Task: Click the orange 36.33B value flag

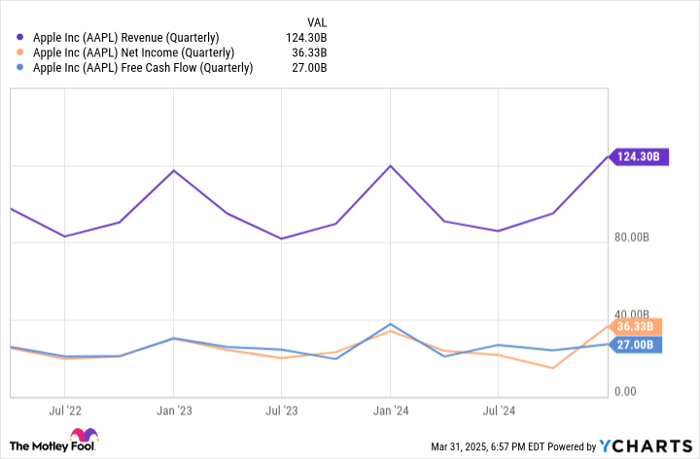Action: click(636, 326)
